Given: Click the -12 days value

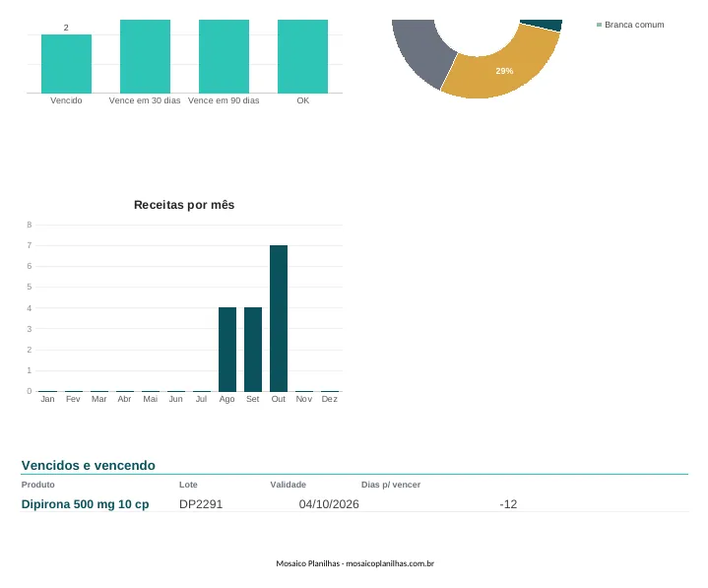Looking at the screenshot, I should click(x=508, y=504).
